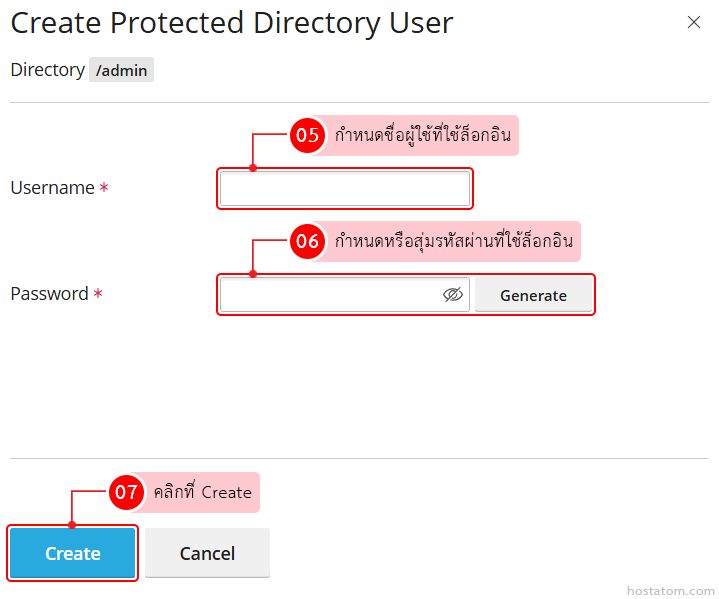
Task: Close the Create Protected Directory User dialog
Action: point(694,22)
